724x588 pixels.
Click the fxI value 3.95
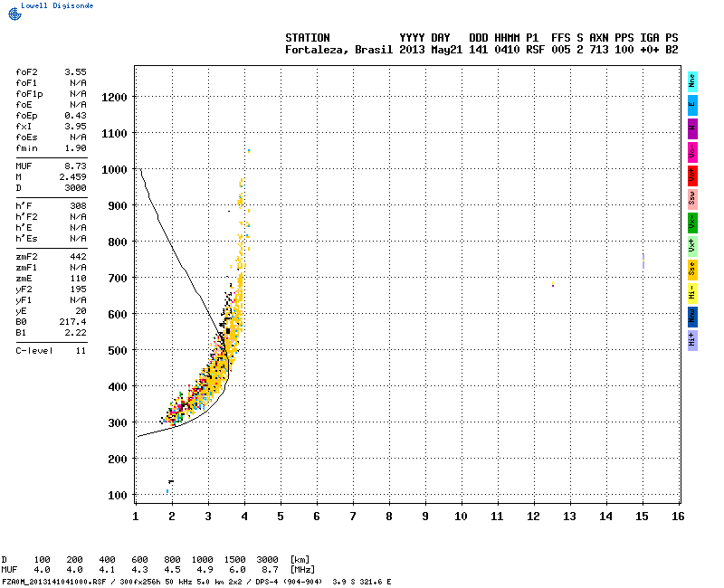(75, 127)
